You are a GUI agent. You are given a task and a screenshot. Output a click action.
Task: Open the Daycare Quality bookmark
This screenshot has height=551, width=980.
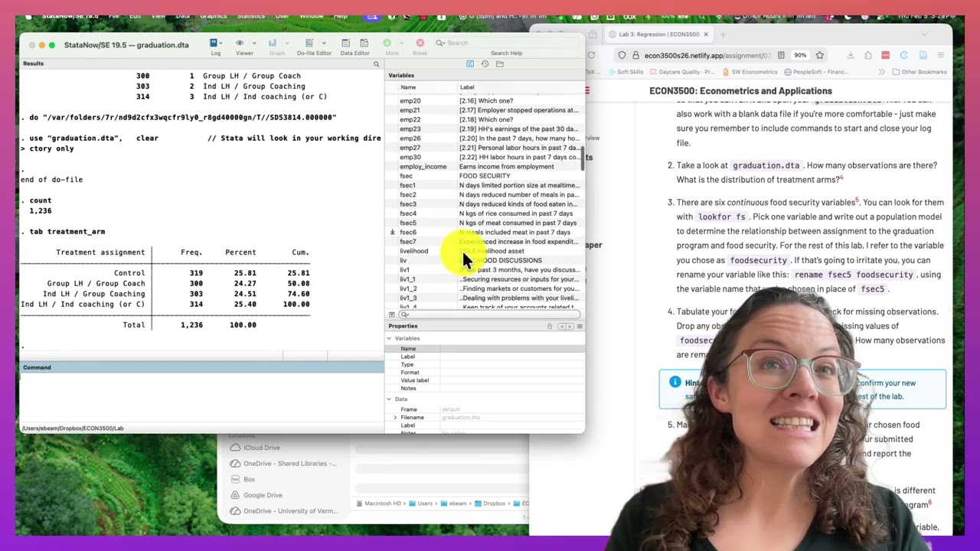pos(681,72)
